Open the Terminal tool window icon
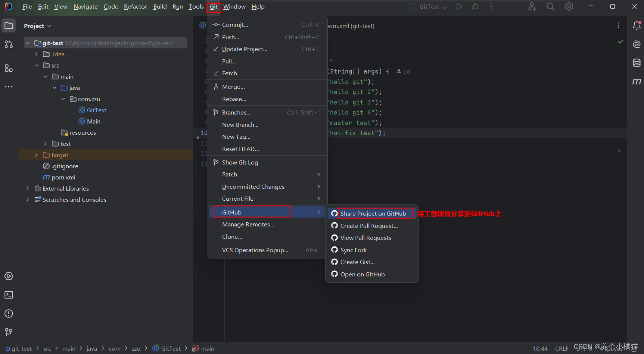The width and height of the screenshot is (644, 354). coord(9,295)
